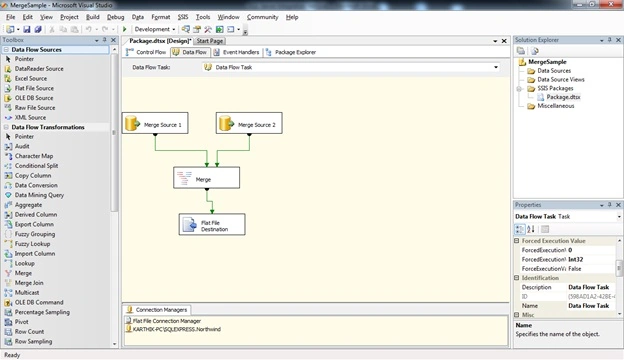The height and width of the screenshot is (360, 624).
Task: Select Miscellaneous folder in Solution Explorer
Action: pyautogui.click(x=551, y=106)
